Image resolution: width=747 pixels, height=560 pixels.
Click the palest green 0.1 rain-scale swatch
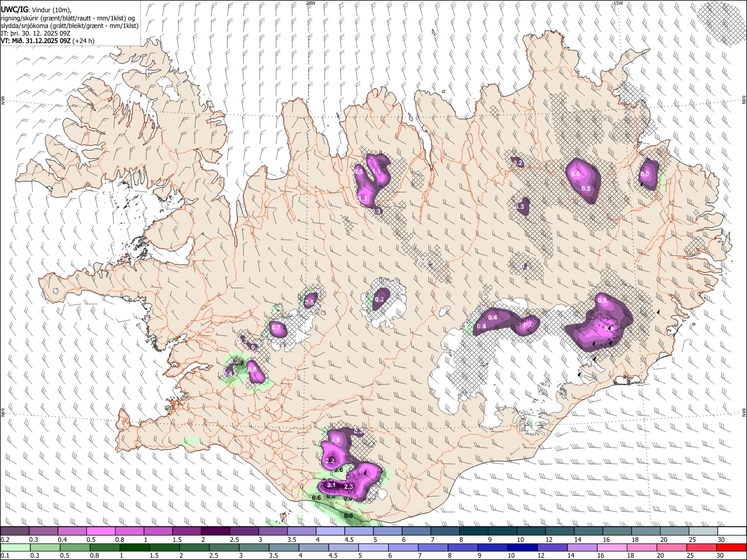point(16,547)
